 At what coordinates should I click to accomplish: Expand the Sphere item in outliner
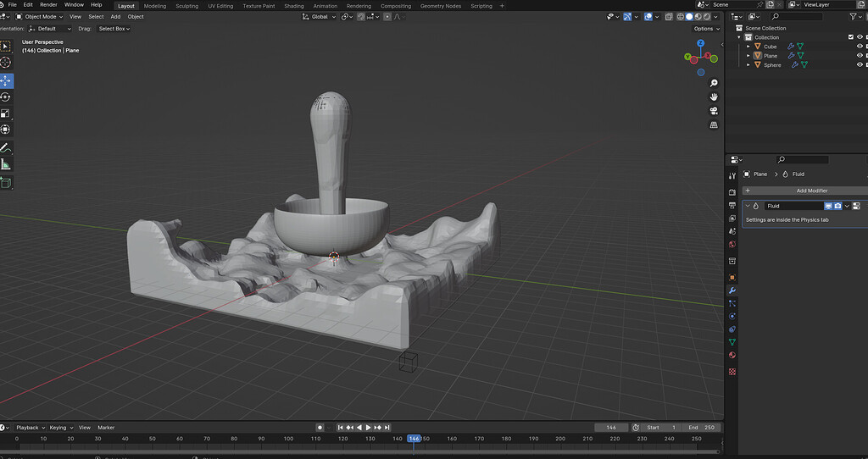pos(748,64)
